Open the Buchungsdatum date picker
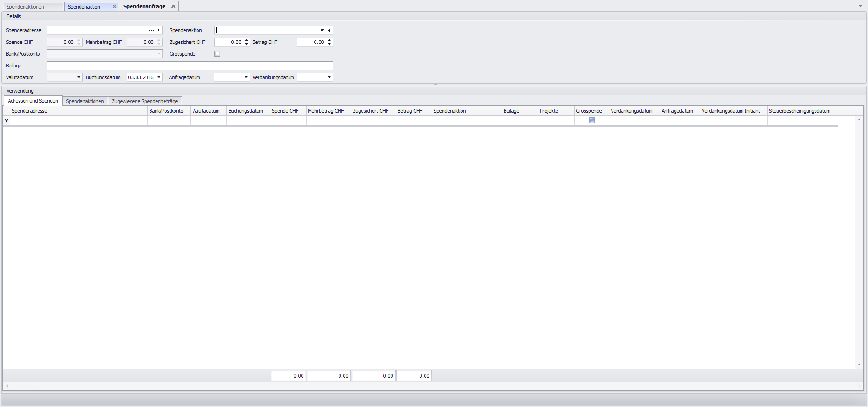Screen dimensions: 868x407 click(x=159, y=77)
